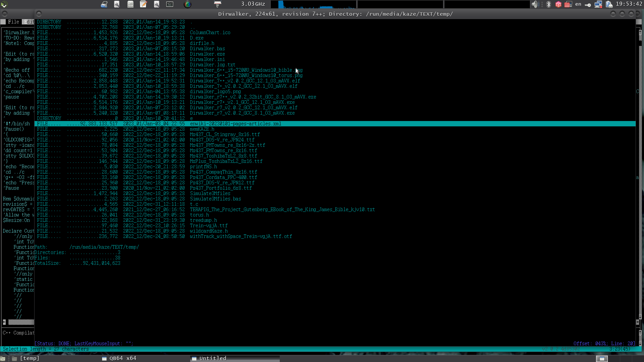Select the Dirwalker.exe file entry
Viewport: 644px width, 362px height.
coord(207,54)
